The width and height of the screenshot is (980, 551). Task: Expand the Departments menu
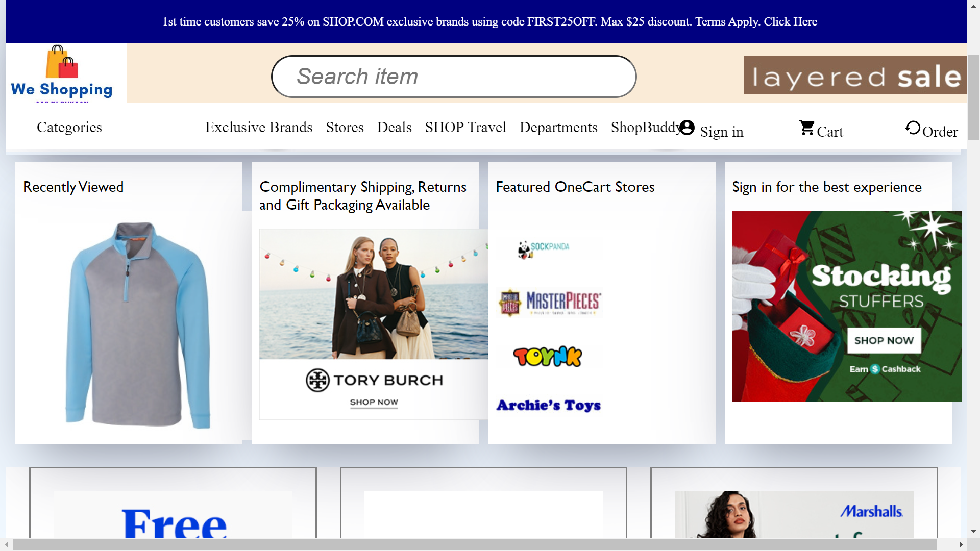(x=558, y=128)
